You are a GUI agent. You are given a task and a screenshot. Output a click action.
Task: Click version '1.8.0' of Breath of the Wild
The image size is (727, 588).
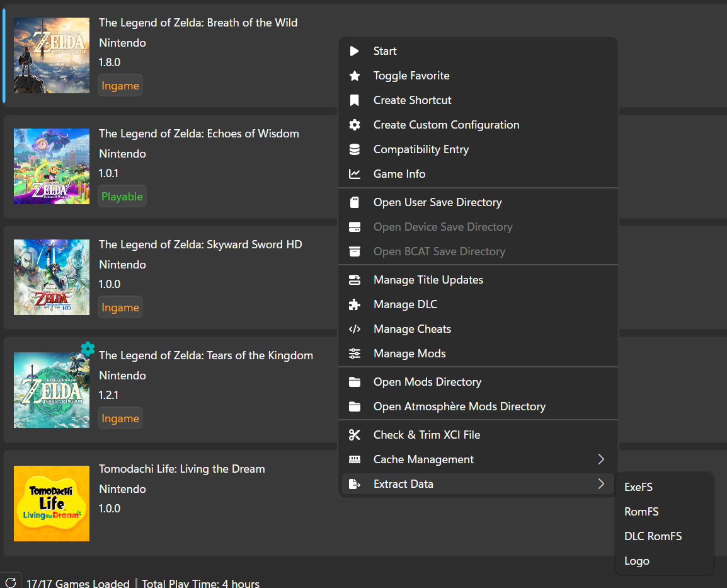pyautogui.click(x=110, y=62)
